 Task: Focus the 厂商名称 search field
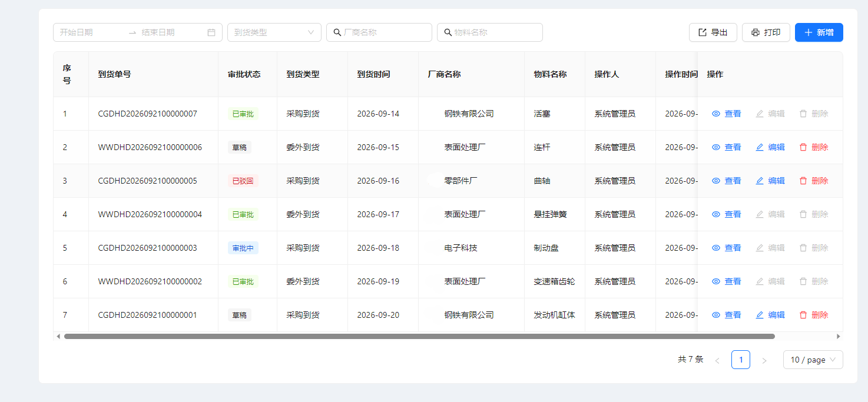pos(379,32)
